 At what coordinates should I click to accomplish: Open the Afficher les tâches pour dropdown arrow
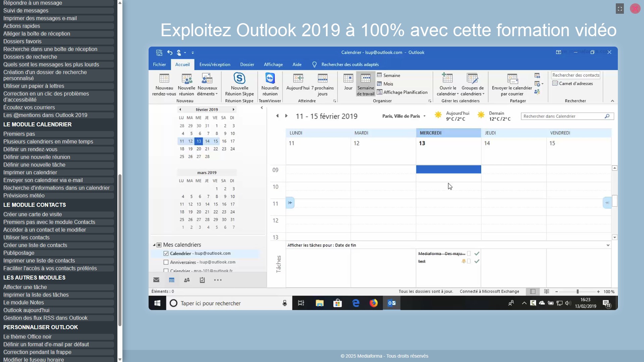tap(608, 245)
